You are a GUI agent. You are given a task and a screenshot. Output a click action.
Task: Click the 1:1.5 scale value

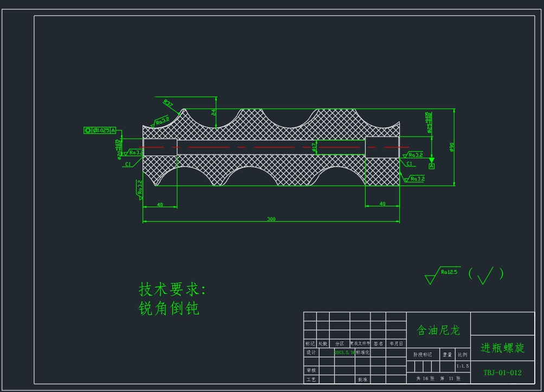463,366
